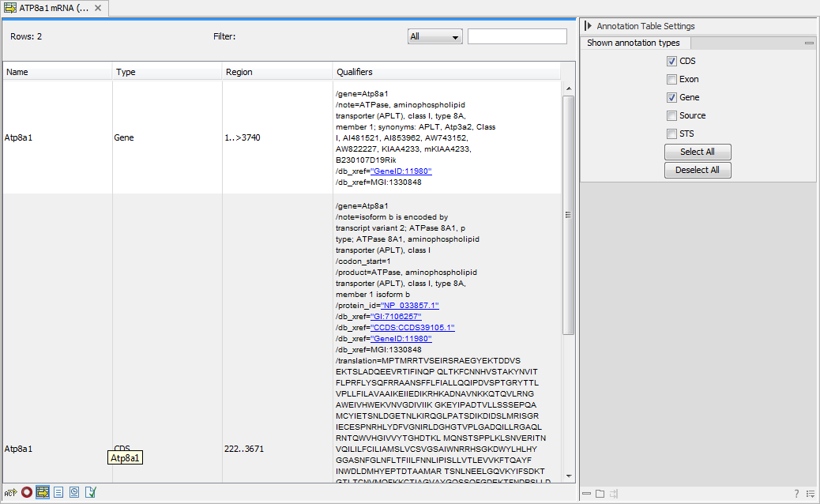The height and width of the screenshot is (504, 820).
Task: Collapse the Annotation Table Settings panel
Action: click(589, 25)
